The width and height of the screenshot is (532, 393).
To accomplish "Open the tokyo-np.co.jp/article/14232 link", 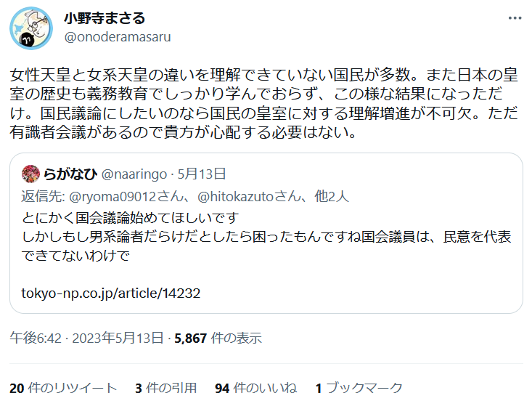I will (x=111, y=293).
